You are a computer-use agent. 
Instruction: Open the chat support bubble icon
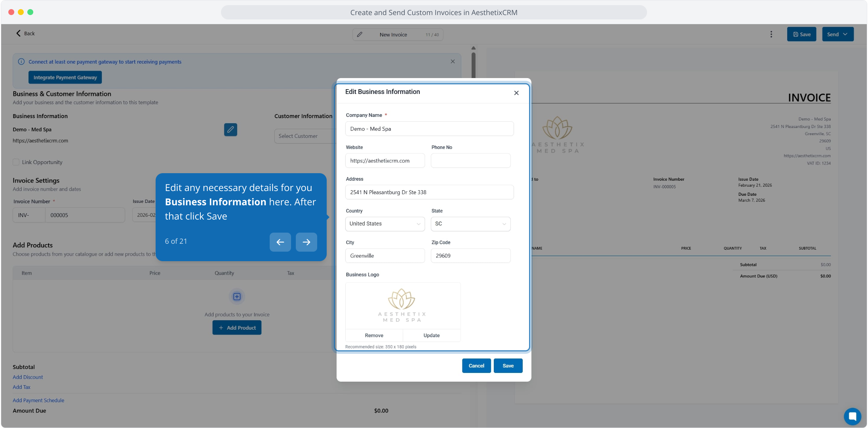(x=852, y=416)
